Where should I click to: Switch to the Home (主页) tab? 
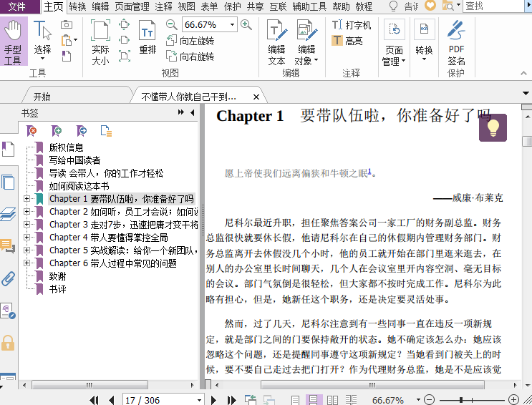pos(53,6)
